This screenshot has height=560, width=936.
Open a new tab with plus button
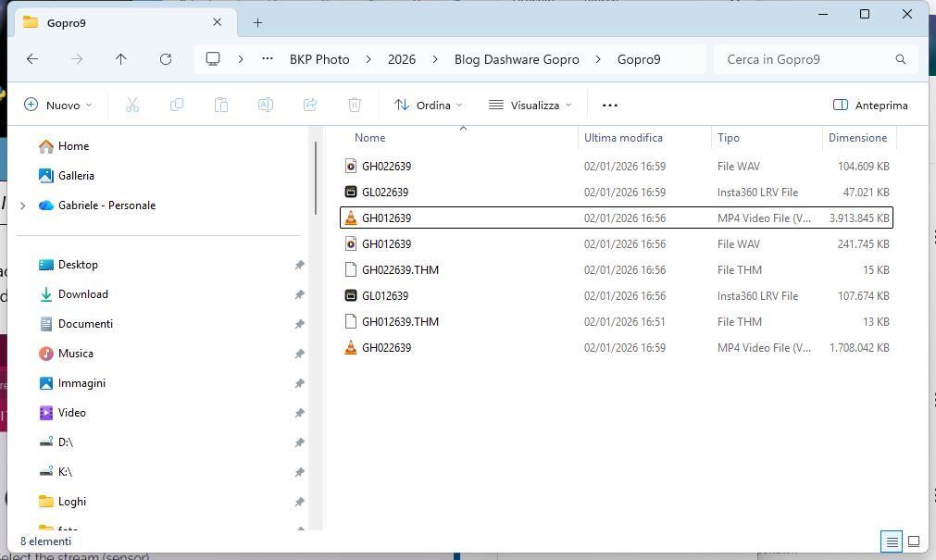pos(257,22)
